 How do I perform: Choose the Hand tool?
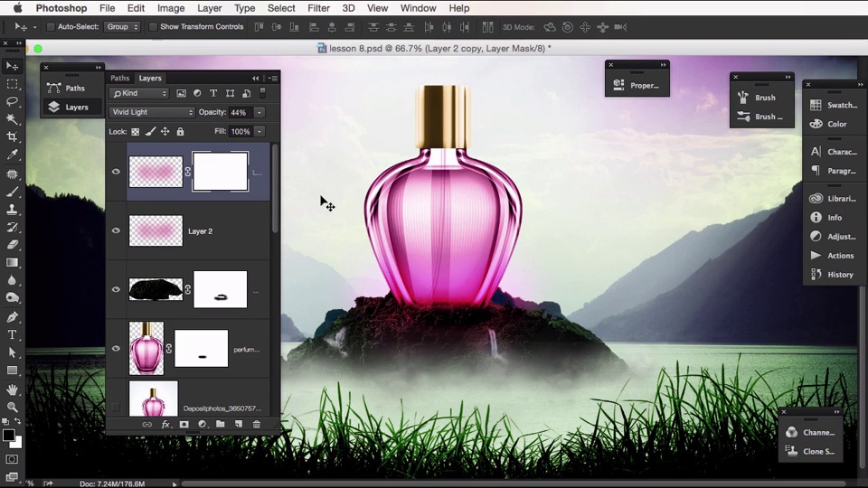[x=13, y=389]
